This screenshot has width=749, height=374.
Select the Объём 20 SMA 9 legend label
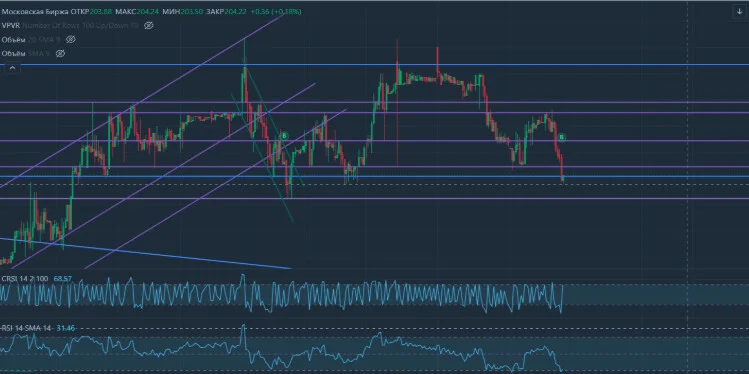(x=31, y=39)
